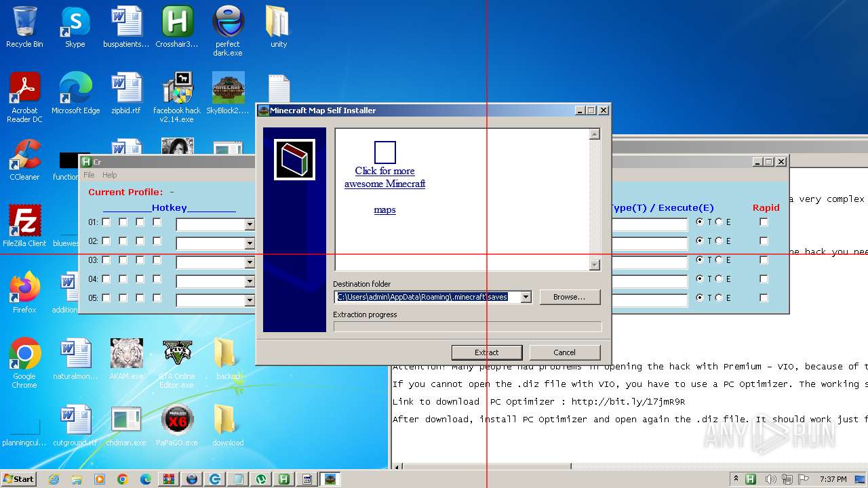This screenshot has width=868, height=488.
Task: Open the download folder icon
Action: [228, 426]
